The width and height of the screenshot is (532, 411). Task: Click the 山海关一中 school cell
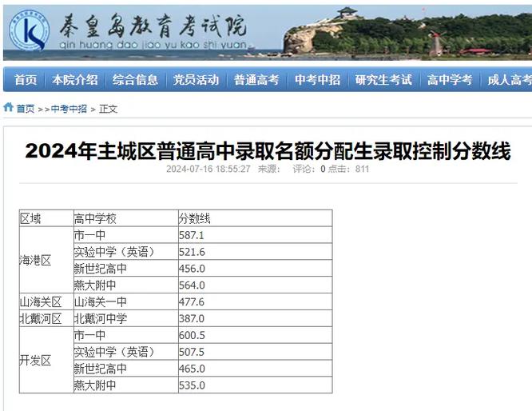[126, 301]
